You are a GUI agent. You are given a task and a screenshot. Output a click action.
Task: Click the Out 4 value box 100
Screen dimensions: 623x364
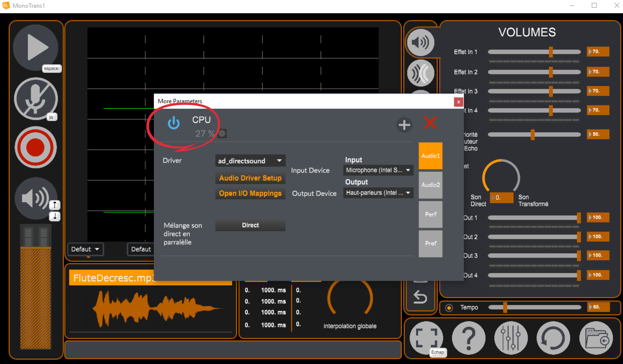(x=598, y=275)
